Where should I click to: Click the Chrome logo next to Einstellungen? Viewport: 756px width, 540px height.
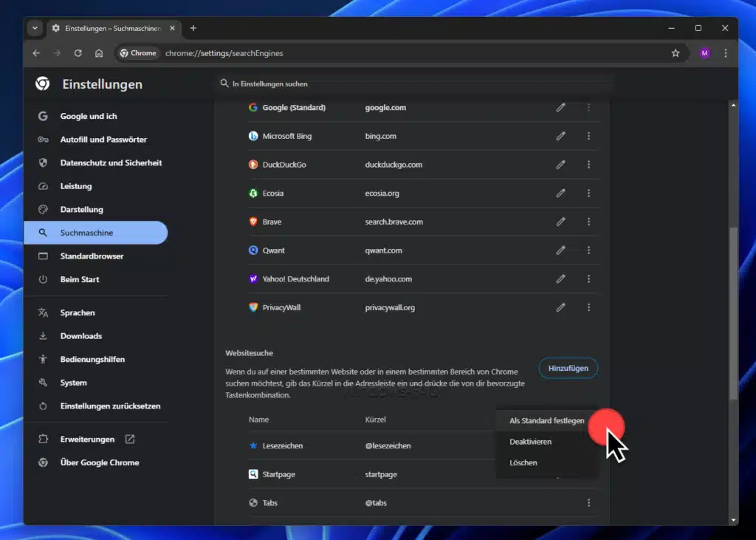[42, 84]
